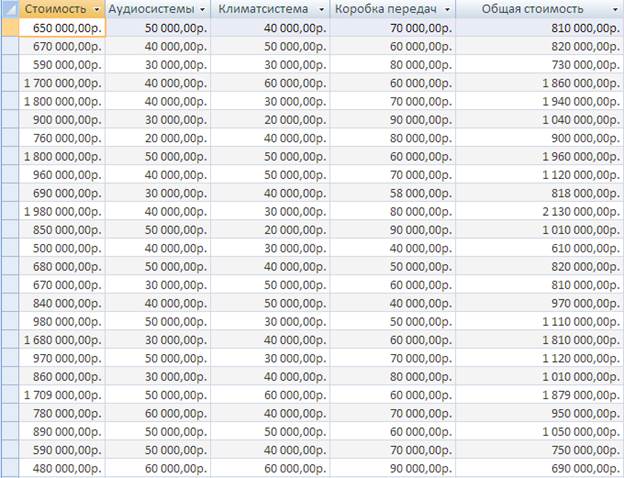The width and height of the screenshot is (624, 478).
Task: Select the Коробка передач column header
Action: point(393,9)
